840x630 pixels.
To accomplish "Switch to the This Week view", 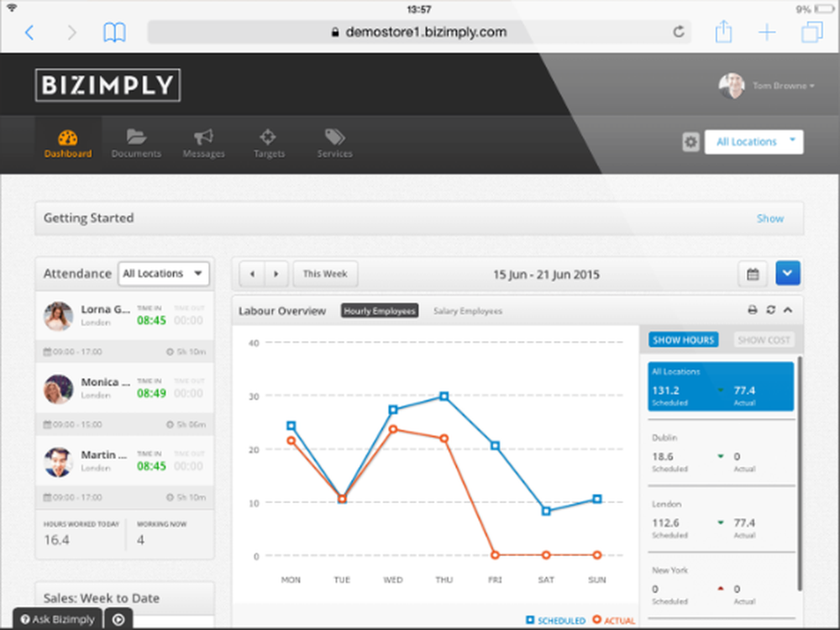I will [325, 273].
